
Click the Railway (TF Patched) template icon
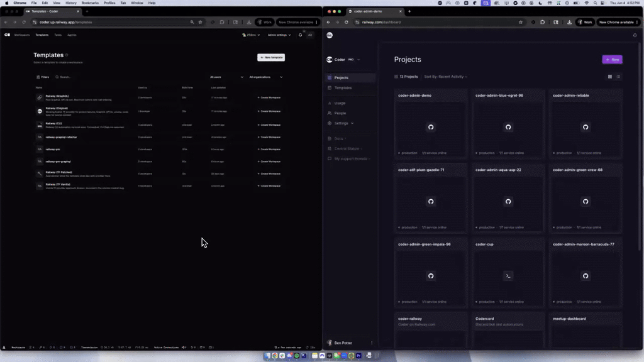coord(40,173)
